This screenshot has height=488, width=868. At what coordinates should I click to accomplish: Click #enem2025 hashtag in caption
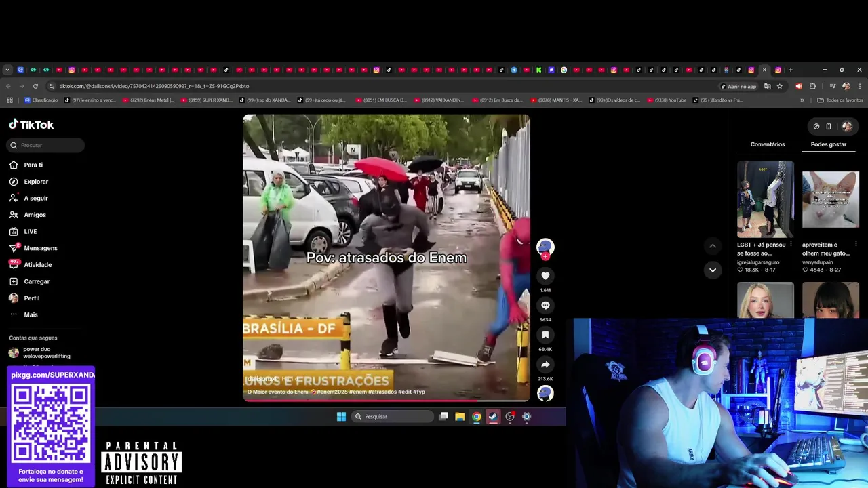point(332,392)
